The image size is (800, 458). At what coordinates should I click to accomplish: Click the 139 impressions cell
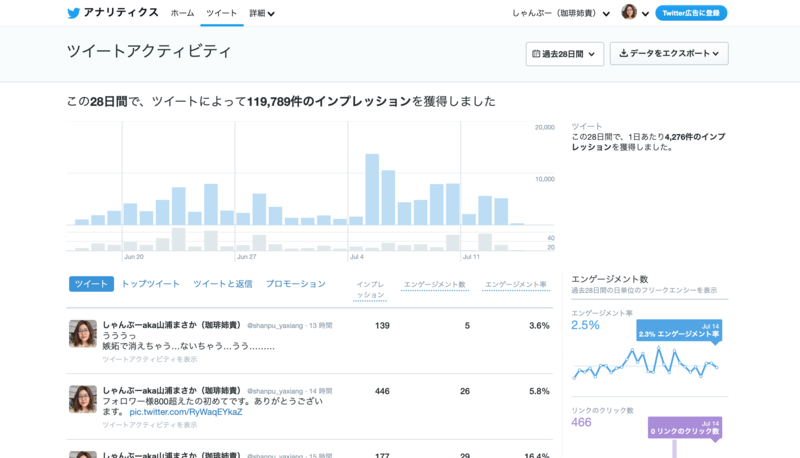[382, 325]
